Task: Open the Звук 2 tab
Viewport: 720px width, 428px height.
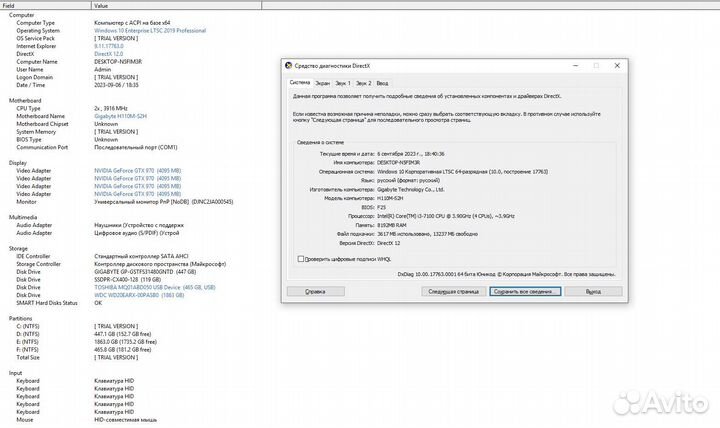Action: [363, 83]
